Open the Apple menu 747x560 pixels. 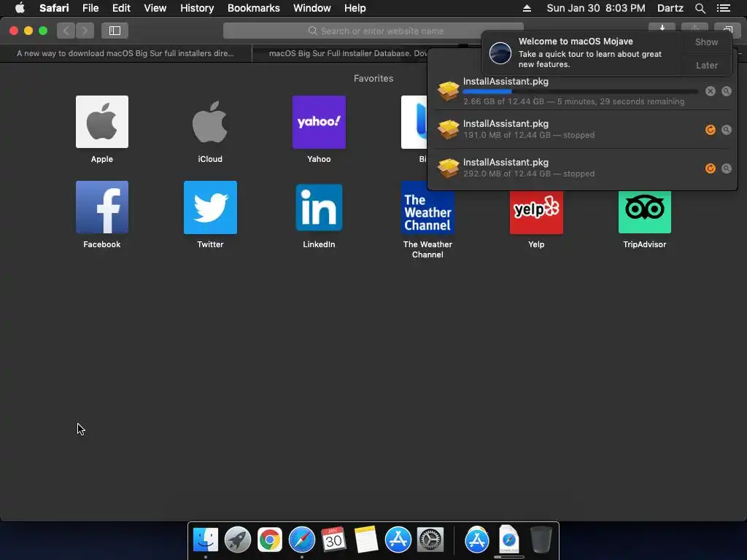[20, 8]
